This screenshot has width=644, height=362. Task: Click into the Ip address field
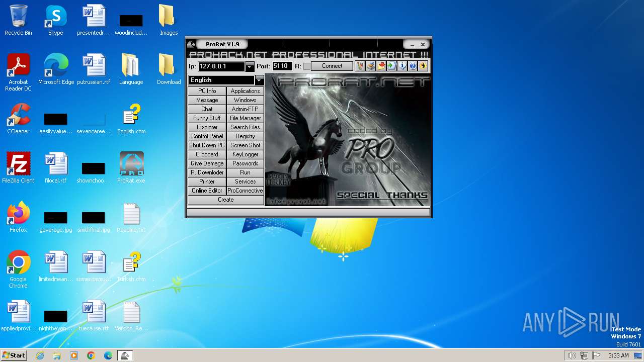(221, 66)
